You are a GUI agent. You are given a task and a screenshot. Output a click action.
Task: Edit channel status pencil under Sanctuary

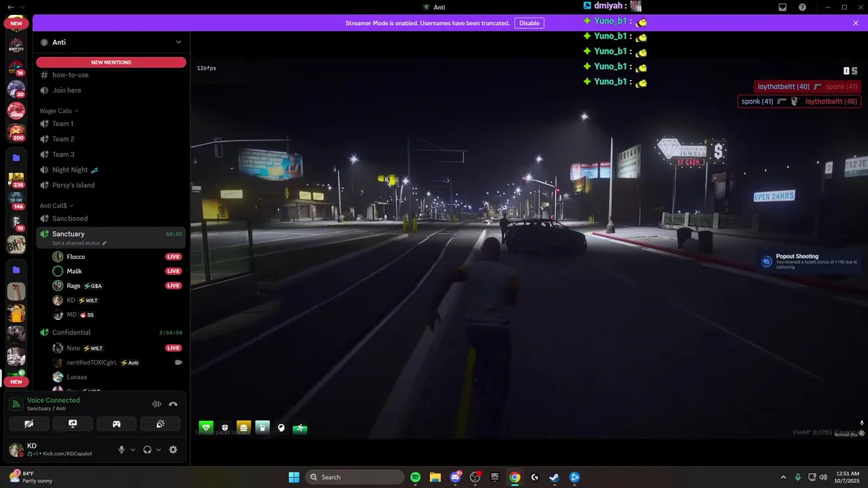104,243
